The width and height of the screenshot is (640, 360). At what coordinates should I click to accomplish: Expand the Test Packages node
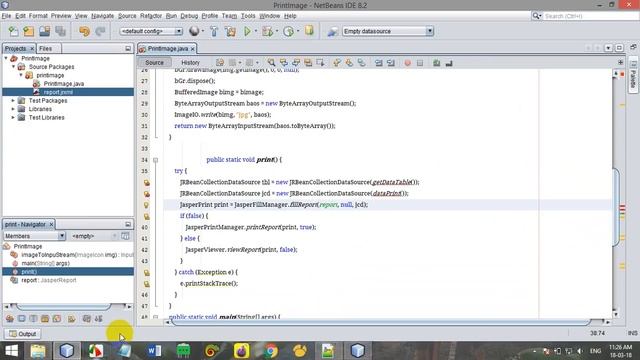pyautogui.click(x=13, y=100)
